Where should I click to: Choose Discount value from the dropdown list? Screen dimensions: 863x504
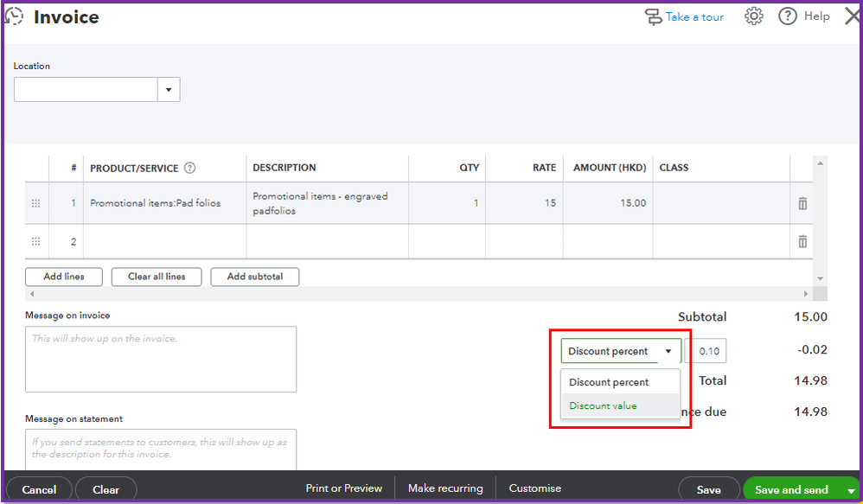(620, 405)
